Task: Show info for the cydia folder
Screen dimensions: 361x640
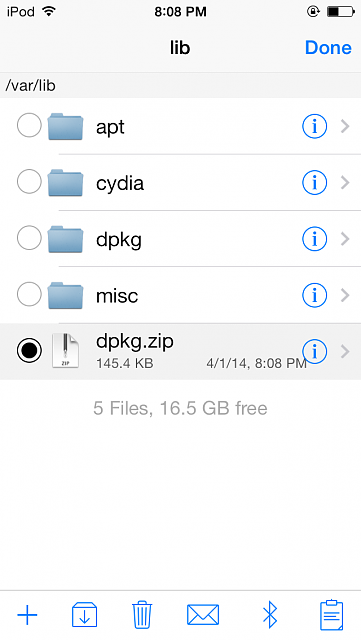Action: coord(314,182)
